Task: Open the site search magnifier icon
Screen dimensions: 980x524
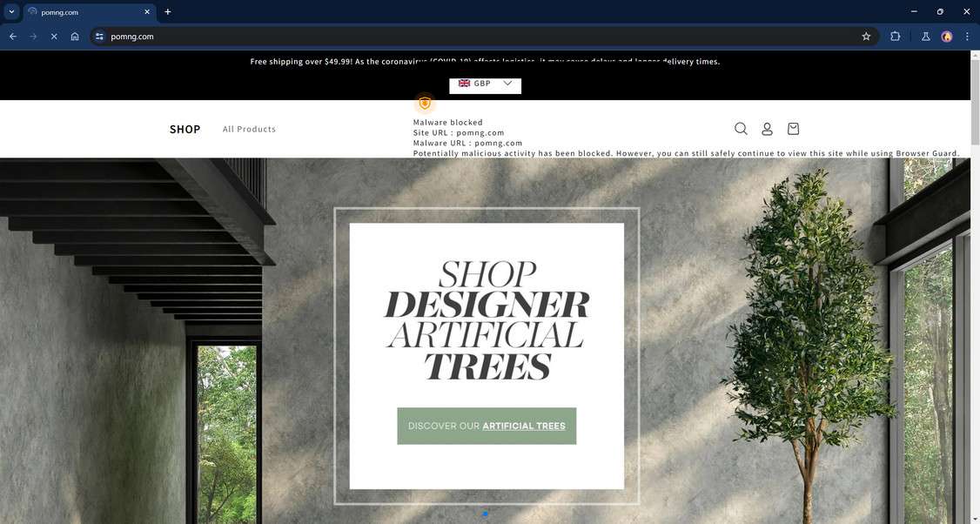Action: point(741,129)
